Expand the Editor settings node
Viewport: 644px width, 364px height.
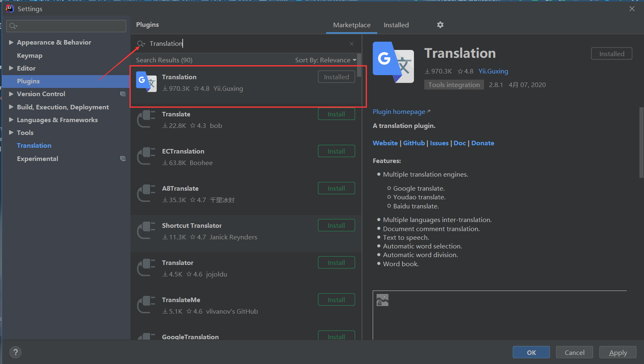(11, 68)
